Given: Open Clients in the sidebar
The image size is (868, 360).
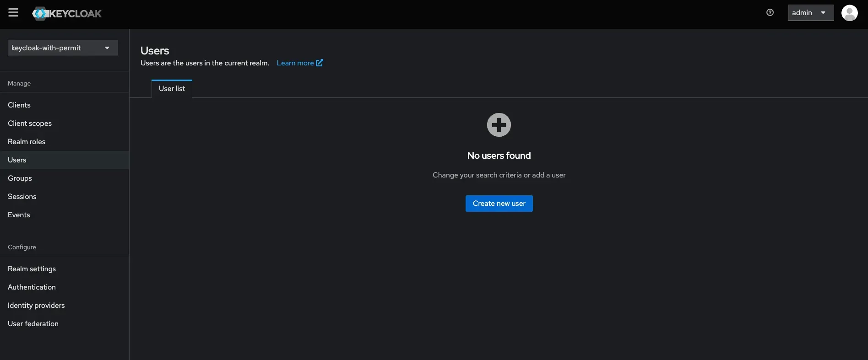Looking at the screenshot, I should pos(19,105).
